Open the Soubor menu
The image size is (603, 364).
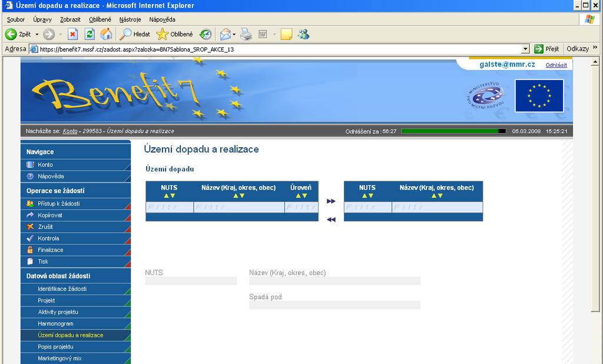click(x=16, y=19)
